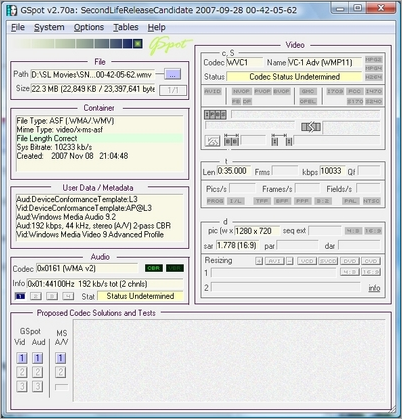
Task: Click the resizing SVCD button
Action: click(x=328, y=261)
